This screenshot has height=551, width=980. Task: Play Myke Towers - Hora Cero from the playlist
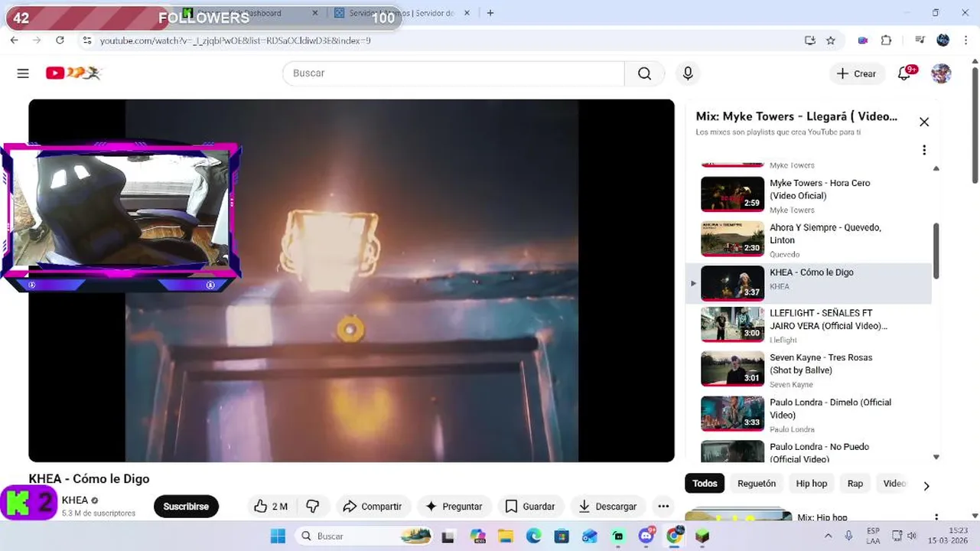point(809,195)
